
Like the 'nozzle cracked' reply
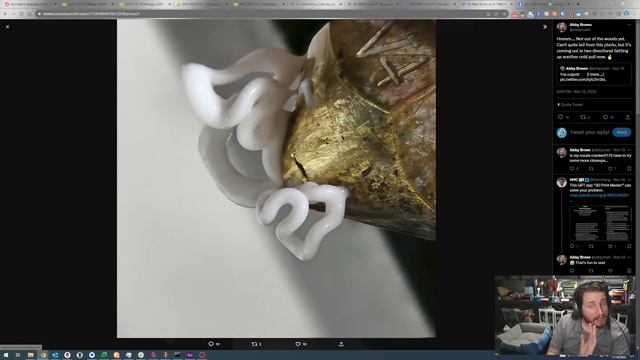[610, 169]
